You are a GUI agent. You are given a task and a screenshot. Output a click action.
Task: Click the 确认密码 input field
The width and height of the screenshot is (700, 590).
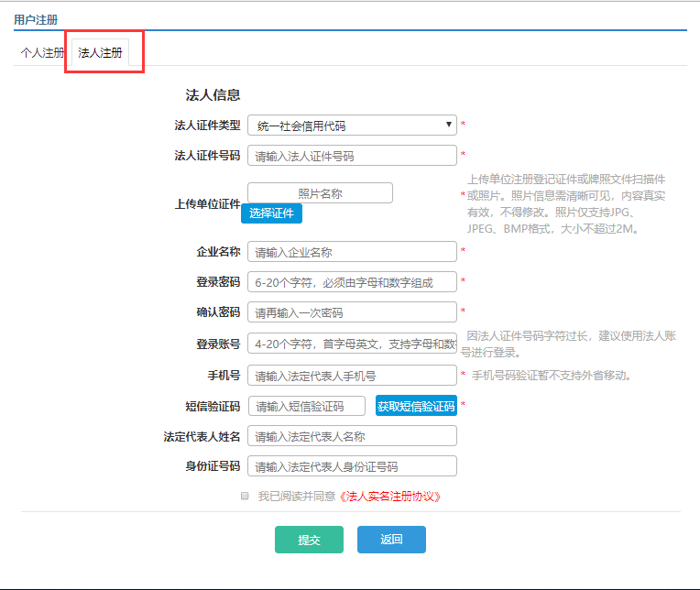[352, 312]
